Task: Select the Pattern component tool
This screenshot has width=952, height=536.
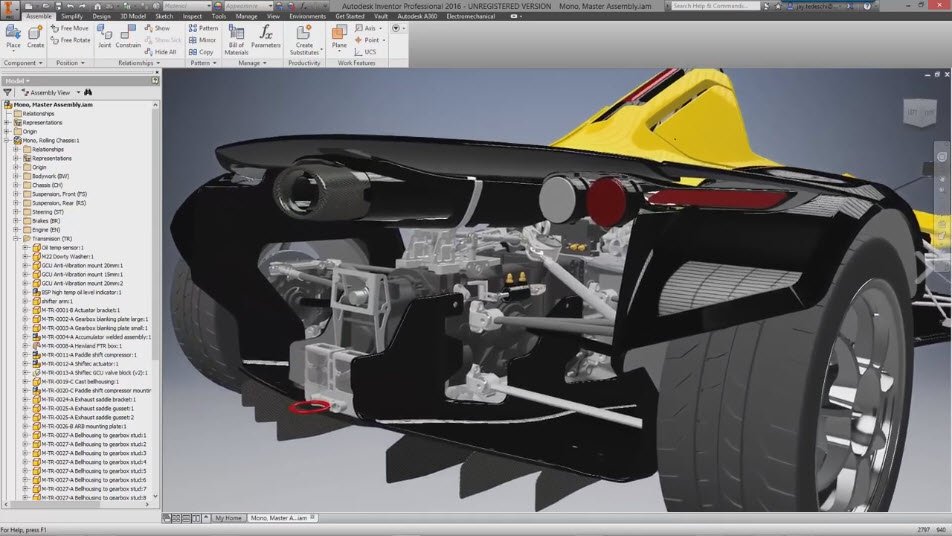Action: 203,28
